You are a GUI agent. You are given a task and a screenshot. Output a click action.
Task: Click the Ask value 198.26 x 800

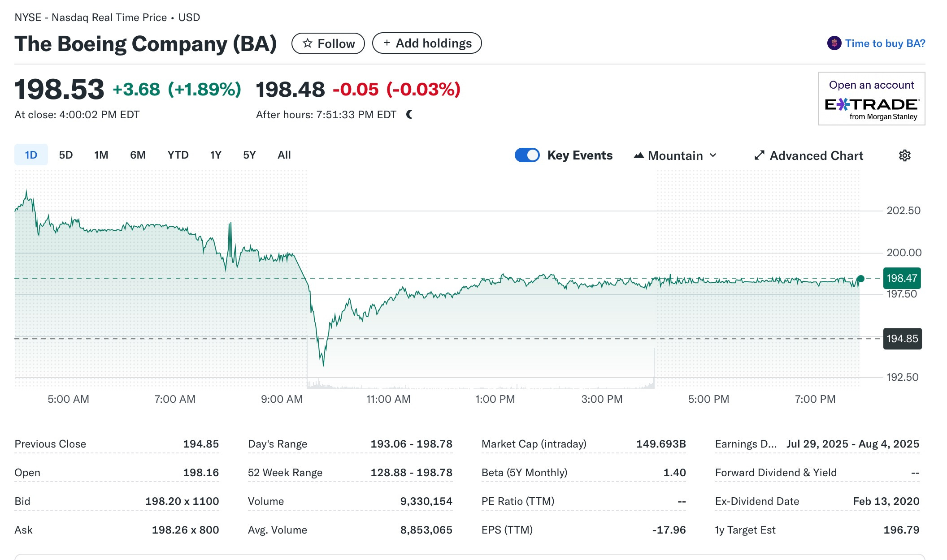pos(185,530)
